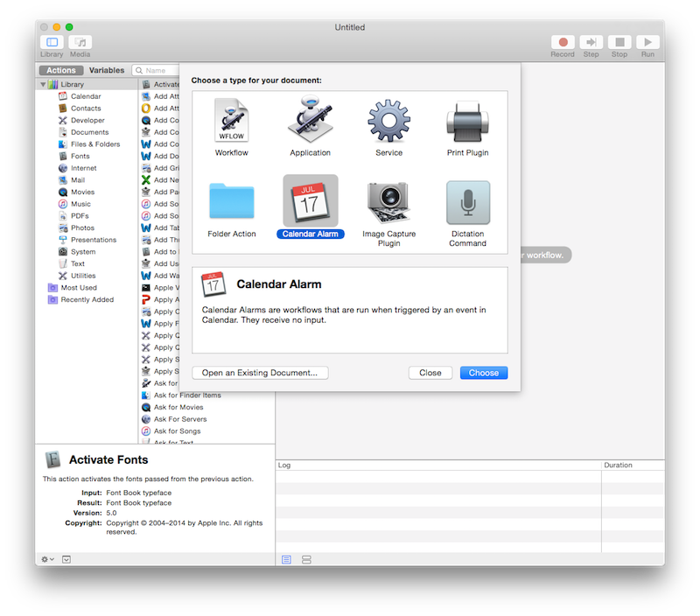Select Text category in Library

(x=78, y=263)
